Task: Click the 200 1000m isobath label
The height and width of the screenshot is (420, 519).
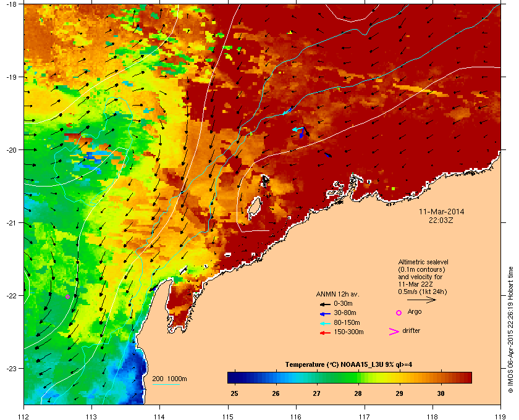Action: tap(169, 379)
